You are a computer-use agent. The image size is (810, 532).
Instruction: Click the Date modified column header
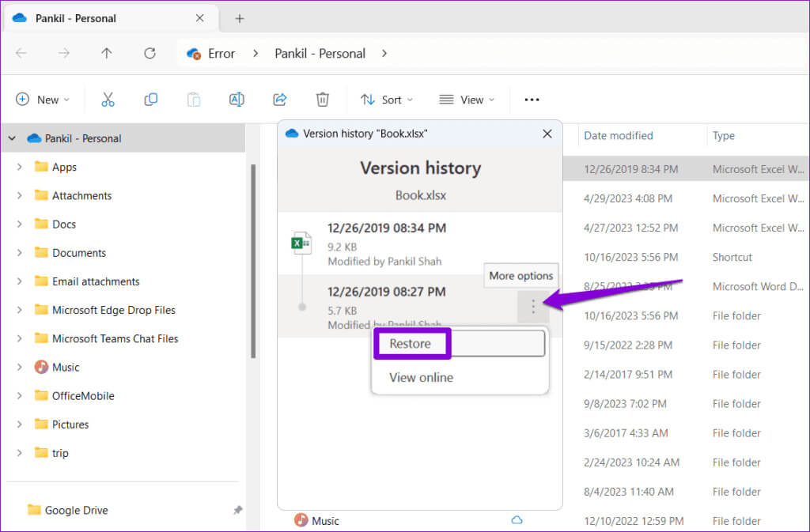pos(618,136)
